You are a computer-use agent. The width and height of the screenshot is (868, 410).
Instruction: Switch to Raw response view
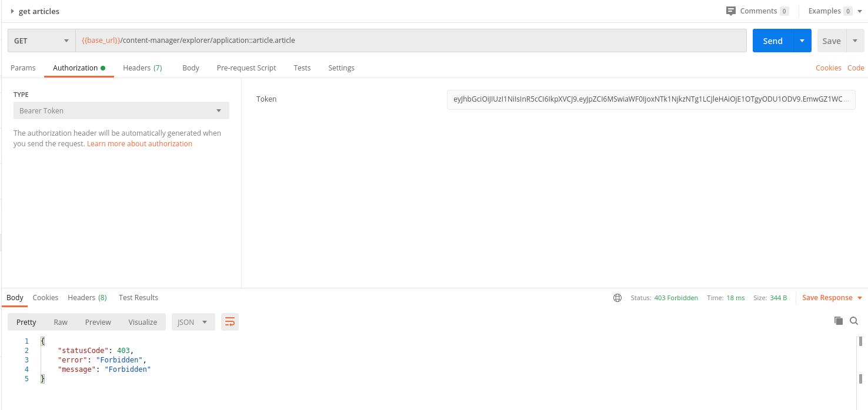pyautogui.click(x=61, y=322)
